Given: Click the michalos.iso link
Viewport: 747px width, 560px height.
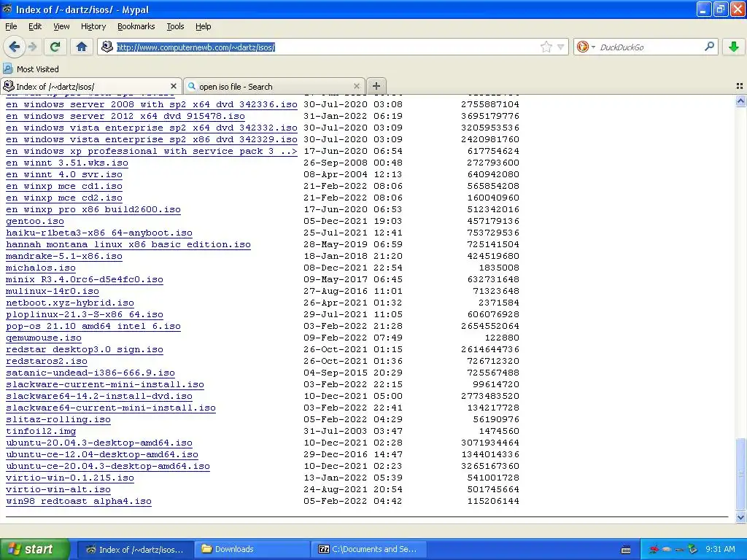Looking at the screenshot, I should coord(41,268).
